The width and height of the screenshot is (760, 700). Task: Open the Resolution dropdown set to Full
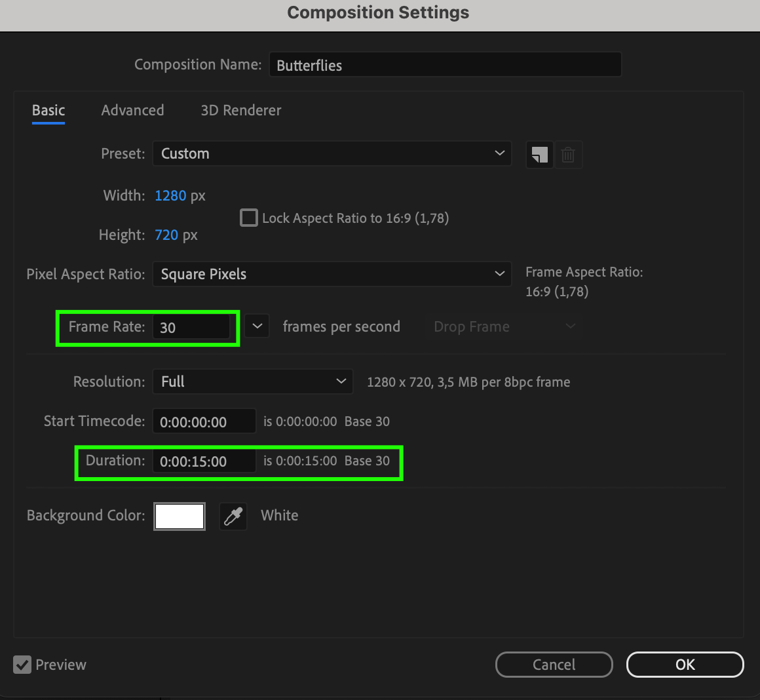(x=252, y=381)
